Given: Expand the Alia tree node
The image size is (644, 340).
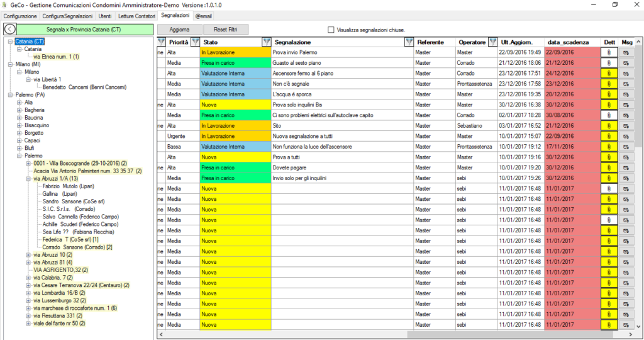Looking at the screenshot, I should (x=19, y=103).
